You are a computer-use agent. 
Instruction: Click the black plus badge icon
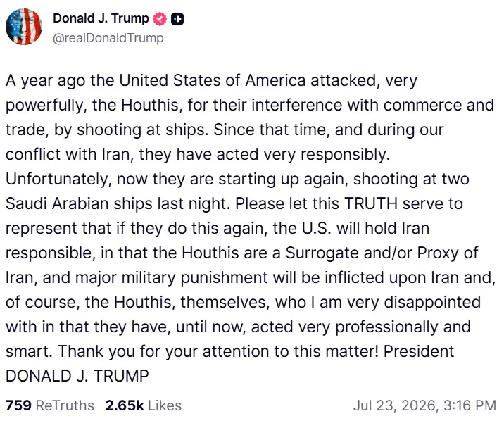[x=177, y=19]
